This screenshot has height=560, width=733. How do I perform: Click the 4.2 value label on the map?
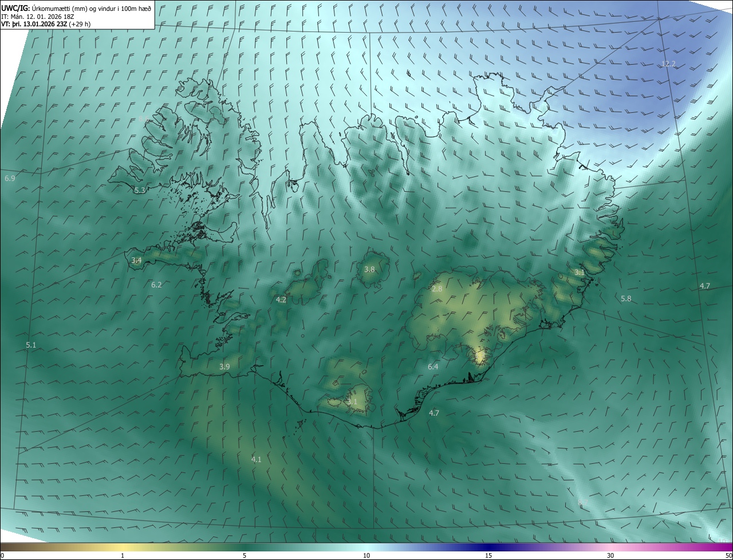coord(281,299)
